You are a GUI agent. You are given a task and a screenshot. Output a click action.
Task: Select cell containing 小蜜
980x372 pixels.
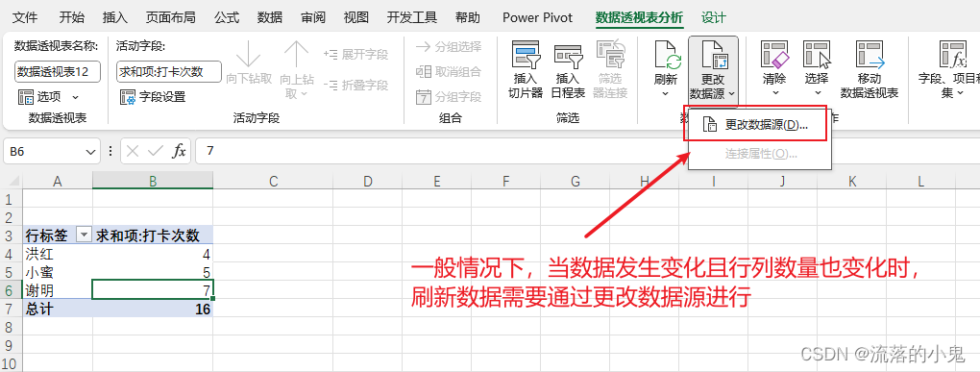point(58,272)
